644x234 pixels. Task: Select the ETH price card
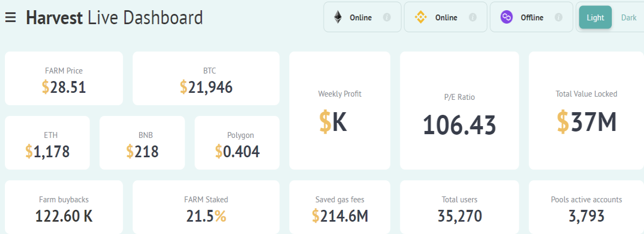point(47,143)
